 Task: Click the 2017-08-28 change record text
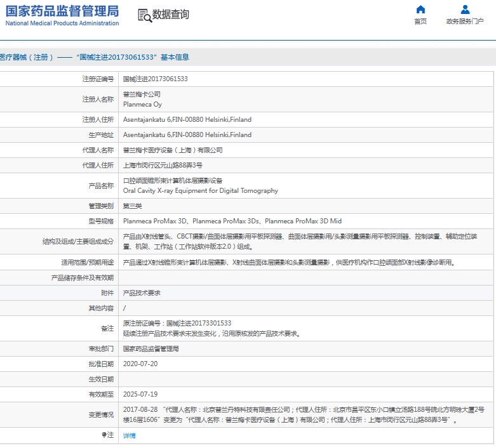[x=304, y=415]
